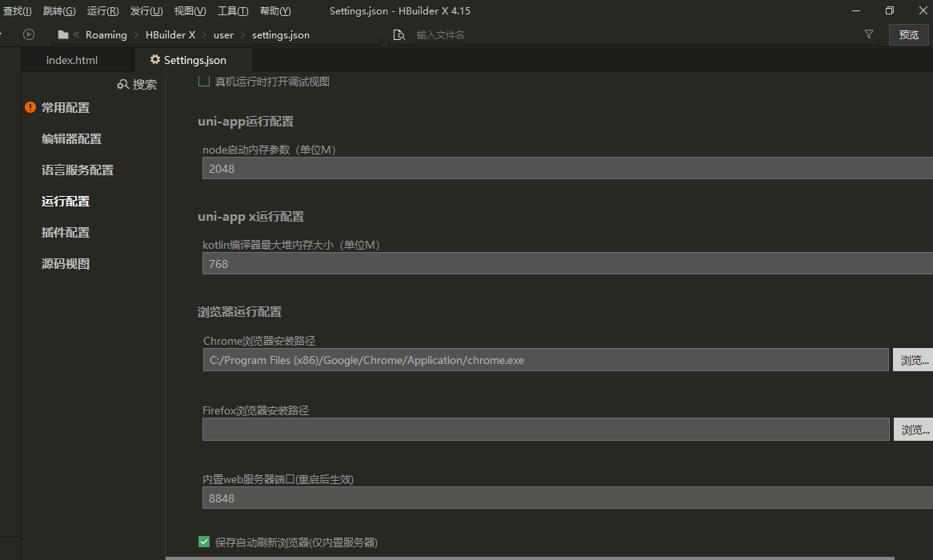Click settings.json in the breadcrumb path
Viewport: 933px width, 560px height.
(x=281, y=35)
